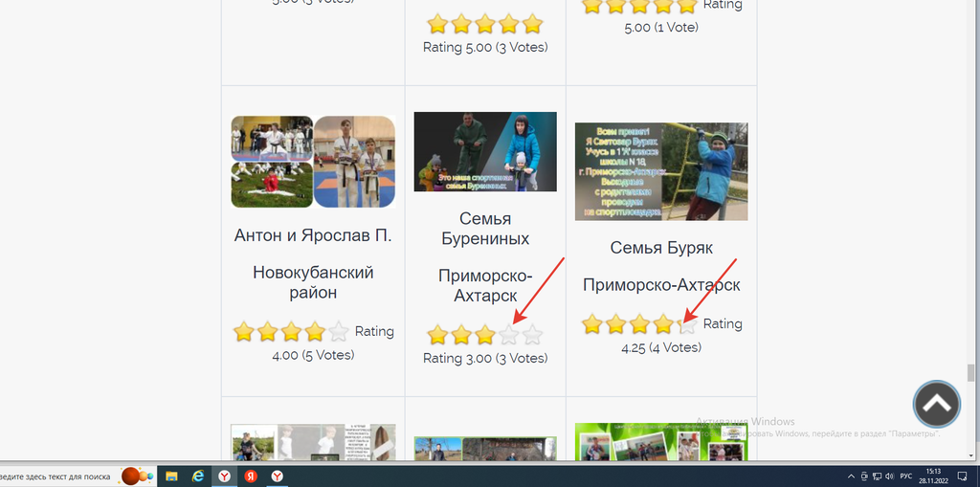Rate Семья Бурениных two stars
Screen dimensions: 980x487
[461, 335]
